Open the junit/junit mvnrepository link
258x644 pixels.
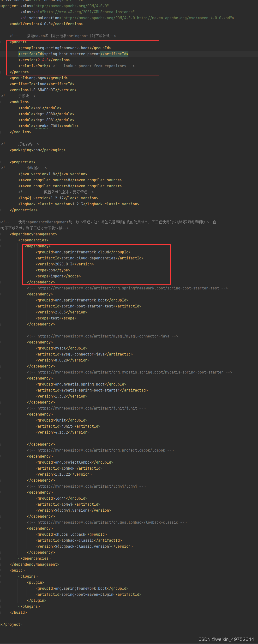point(87,408)
